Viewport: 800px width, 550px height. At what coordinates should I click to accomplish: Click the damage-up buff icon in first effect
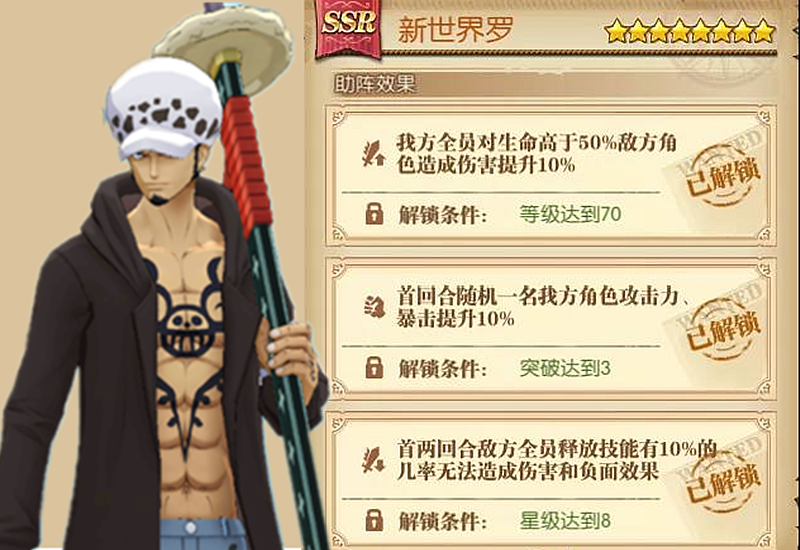(x=373, y=154)
